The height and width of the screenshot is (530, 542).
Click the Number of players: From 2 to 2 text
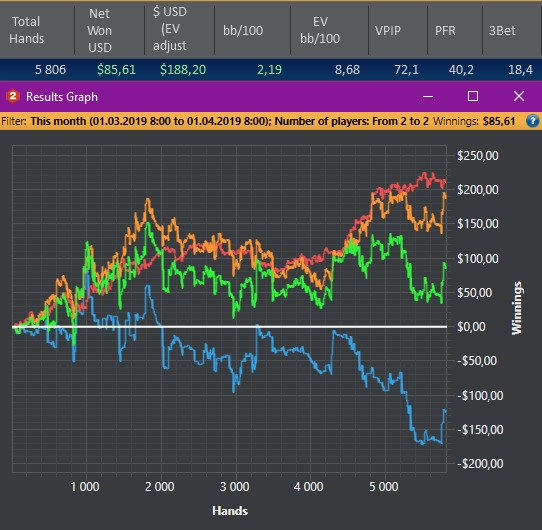(352, 121)
